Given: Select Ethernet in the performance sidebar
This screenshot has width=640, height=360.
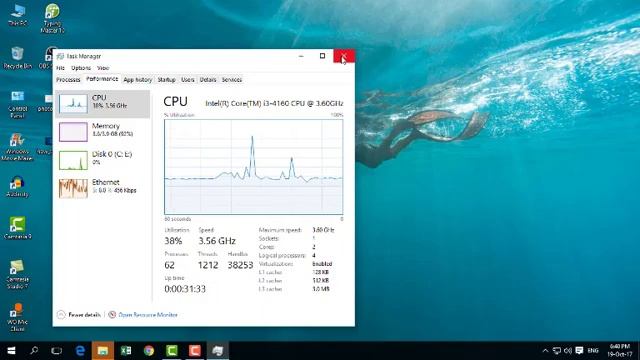Looking at the screenshot, I should [x=102, y=188].
